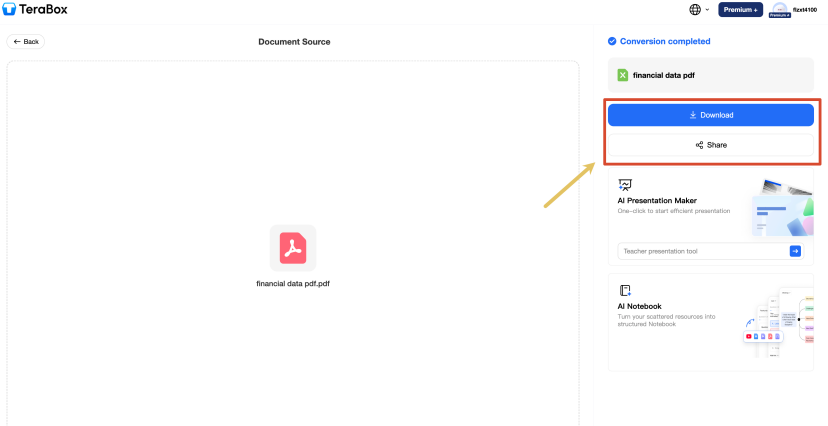Click the Premium badge under the avatar
828x426 pixels.
tap(780, 15)
